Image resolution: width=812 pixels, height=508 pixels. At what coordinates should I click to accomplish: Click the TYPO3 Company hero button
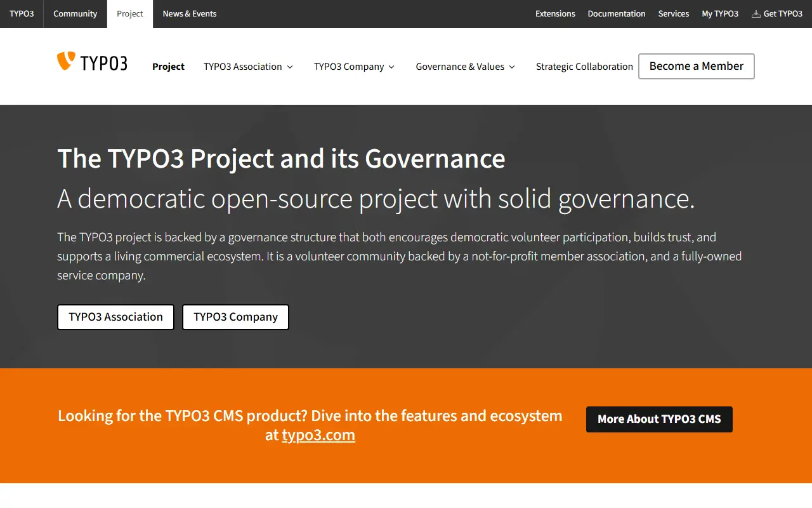[235, 317]
